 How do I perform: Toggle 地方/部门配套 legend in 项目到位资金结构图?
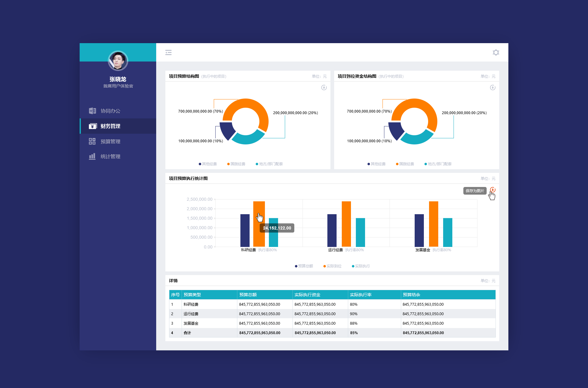438,164
